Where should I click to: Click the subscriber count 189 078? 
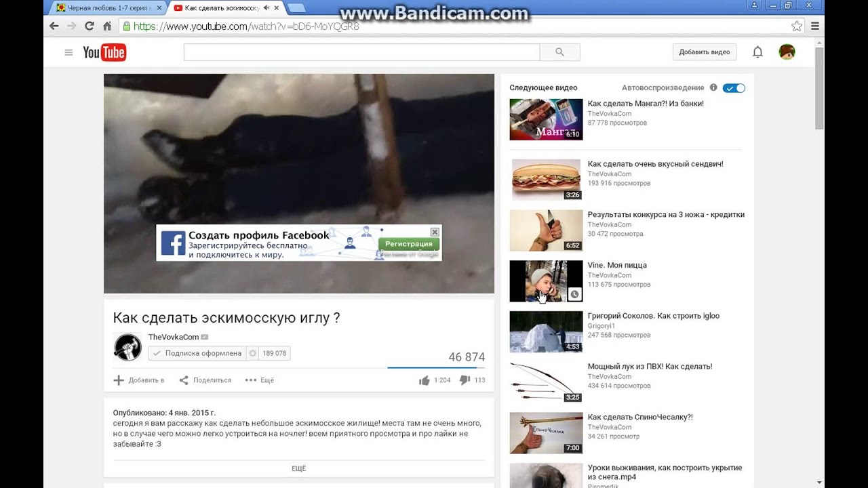(x=275, y=353)
